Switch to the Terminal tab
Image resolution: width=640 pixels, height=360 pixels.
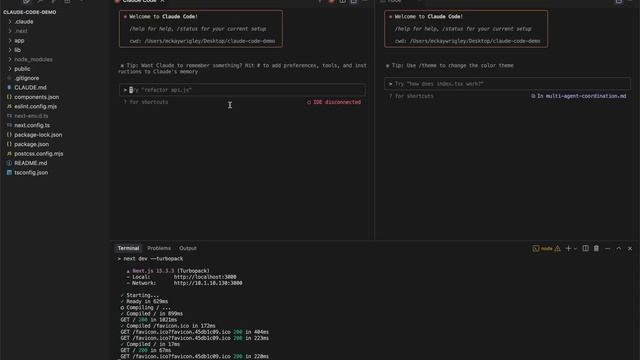coord(128,248)
